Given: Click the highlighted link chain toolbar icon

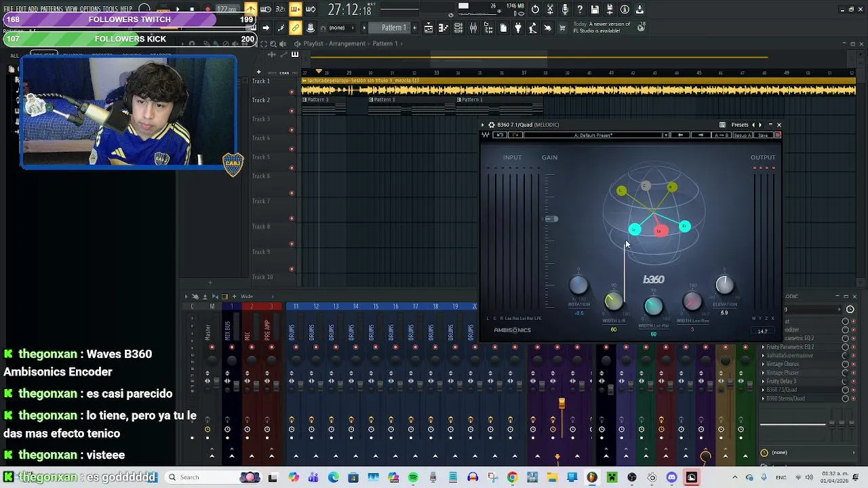Looking at the screenshot, I should point(295,28).
